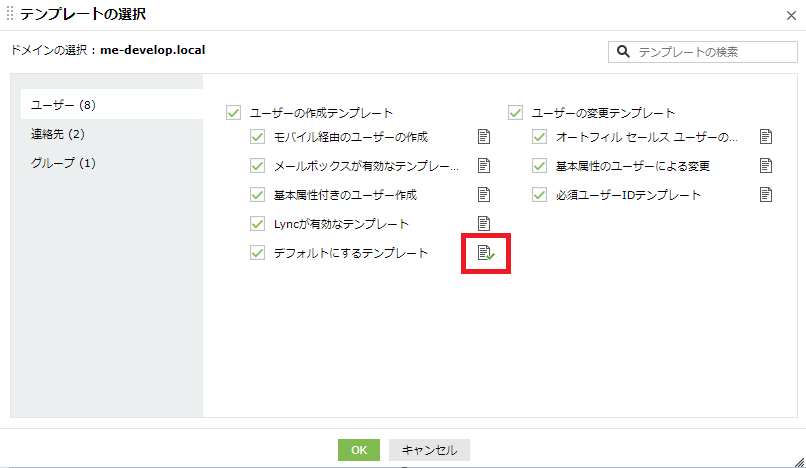Uncheck 基本属性付きのユーザー作成 checkbox

point(257,195)
